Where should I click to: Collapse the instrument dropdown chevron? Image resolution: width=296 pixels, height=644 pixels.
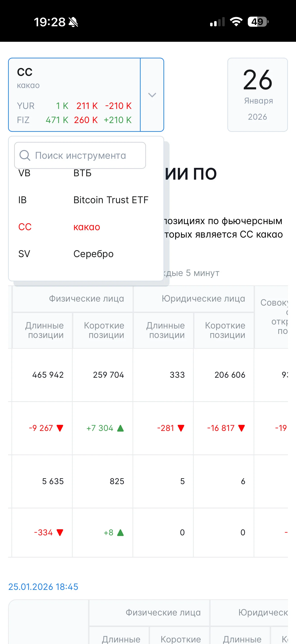tap(152, 95)
